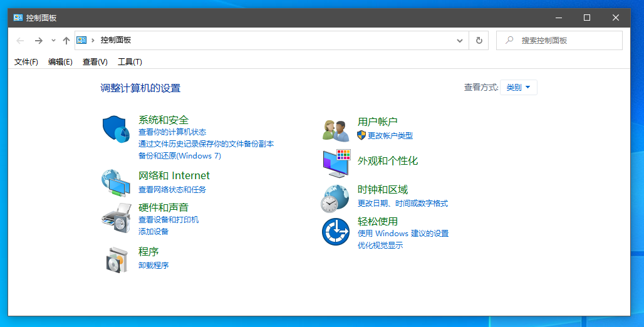Open the 时钟和区域 heading
Screen dimensions: 644x327
click(383, 190)
